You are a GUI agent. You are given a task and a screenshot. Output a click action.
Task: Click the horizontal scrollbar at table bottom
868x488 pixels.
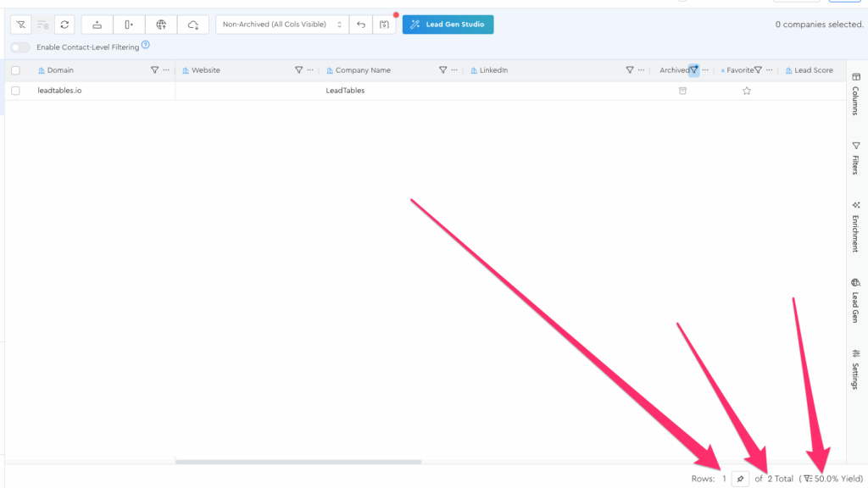[x=298, y=462]
